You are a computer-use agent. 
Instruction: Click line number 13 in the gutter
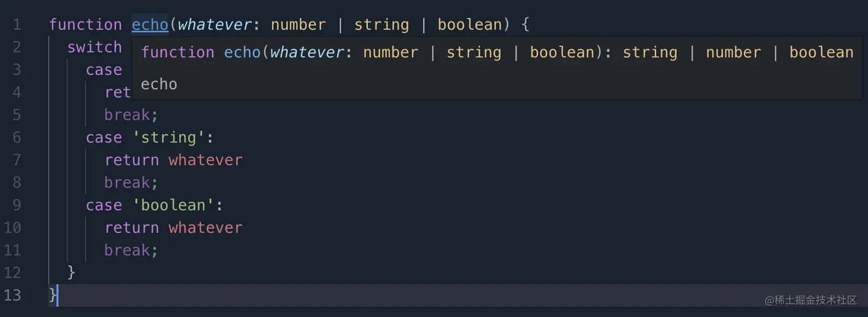(x=13, y=295)
